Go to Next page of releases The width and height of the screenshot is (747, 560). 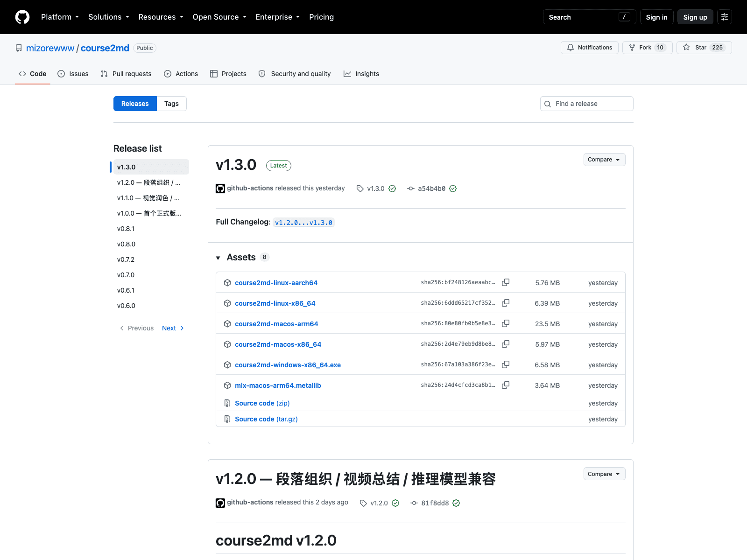[173, 328]
